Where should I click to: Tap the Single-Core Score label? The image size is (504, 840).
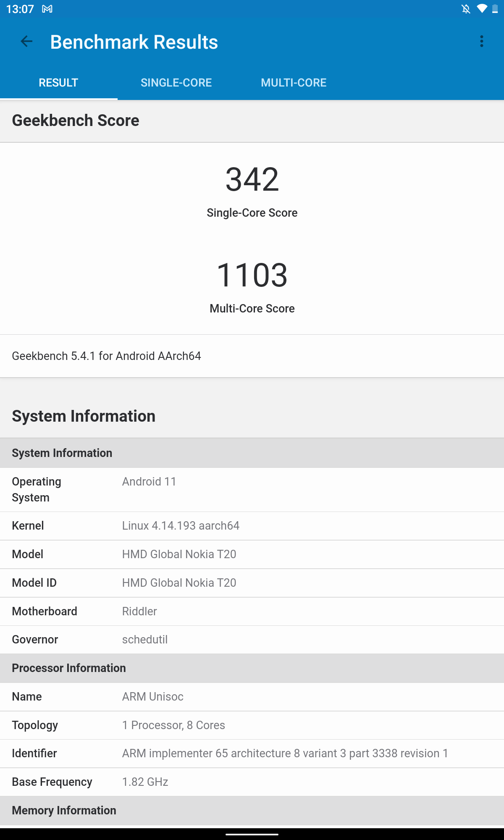pyautogui.click(x=252, y=213)
